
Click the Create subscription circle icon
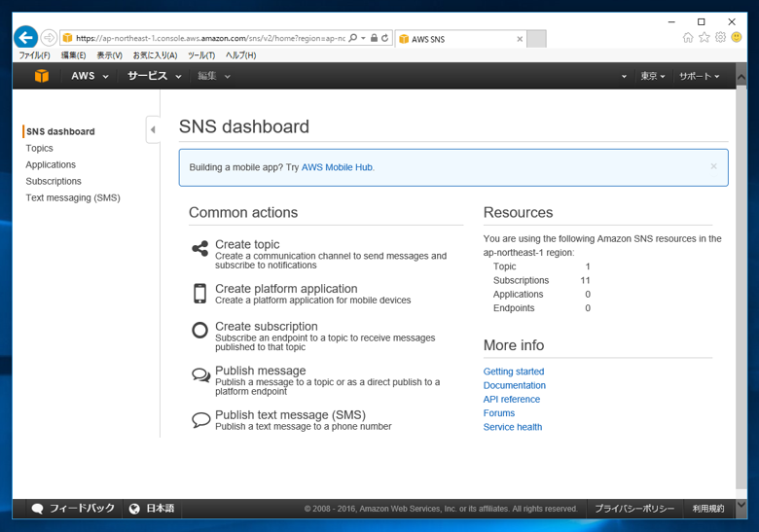coord(199,331)
